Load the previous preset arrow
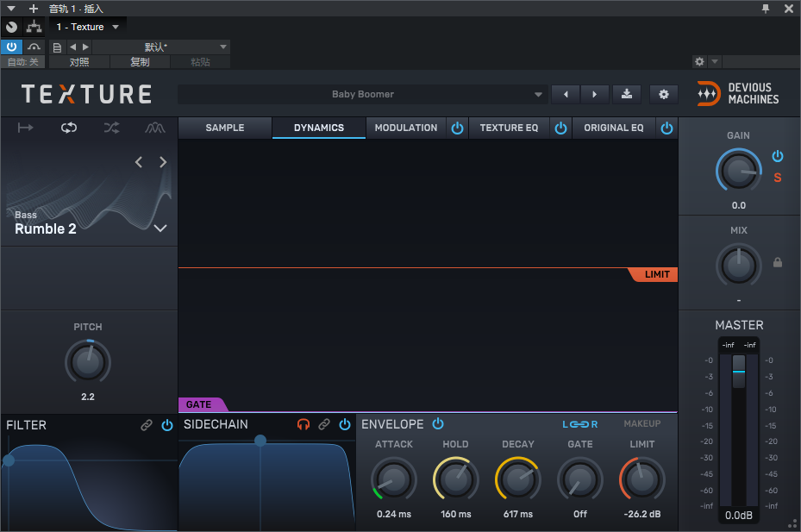Screen dimensions: 801x532 [x=566, y=94]
